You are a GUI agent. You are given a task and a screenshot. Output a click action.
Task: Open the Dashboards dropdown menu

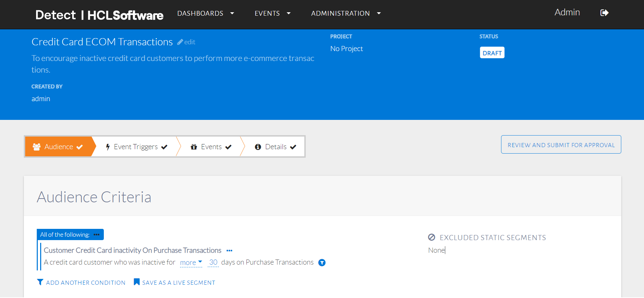click(206, 13)
